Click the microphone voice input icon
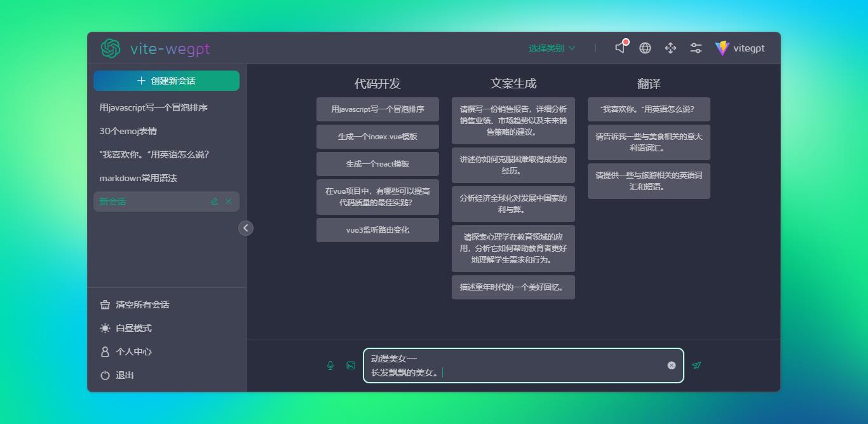Image resolution: width=868 pixels, height=424 pixels. tap(330, 365)
